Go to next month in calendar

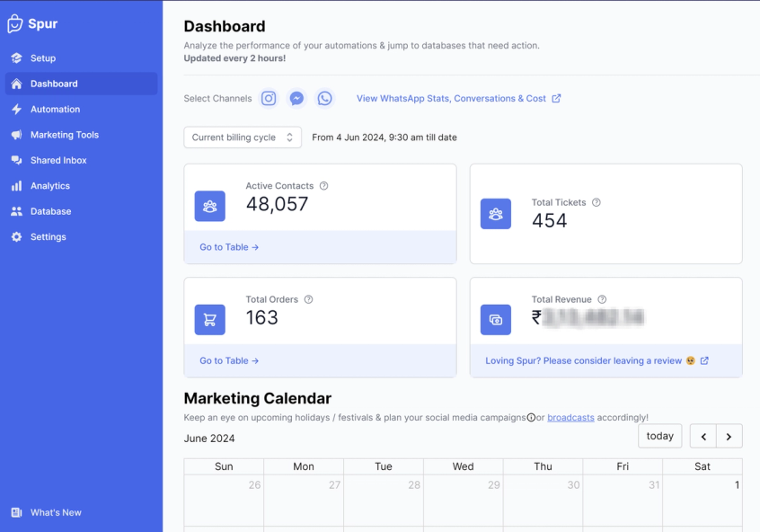click(x=729, y=436)
